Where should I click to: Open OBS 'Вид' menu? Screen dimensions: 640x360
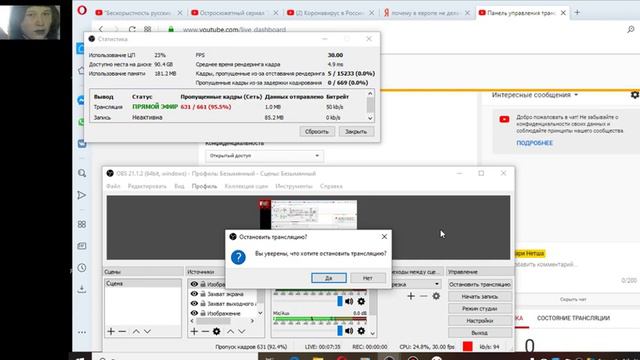179,186
